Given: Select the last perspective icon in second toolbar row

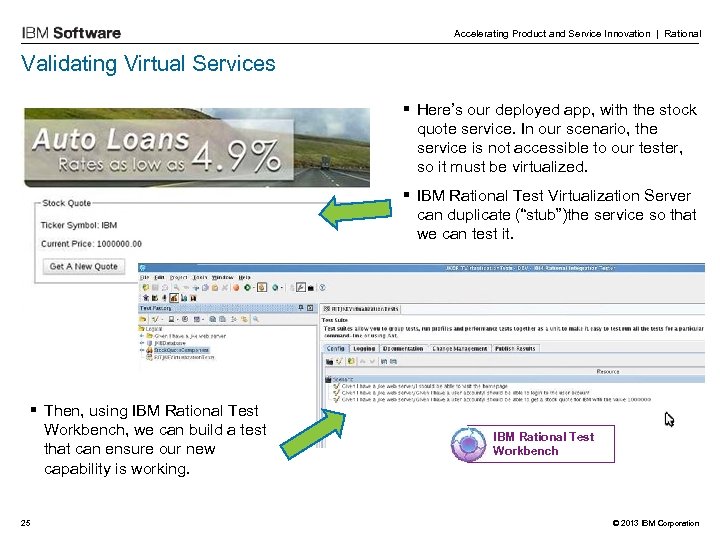Looking at the screenshot, I should click(193, 298).
